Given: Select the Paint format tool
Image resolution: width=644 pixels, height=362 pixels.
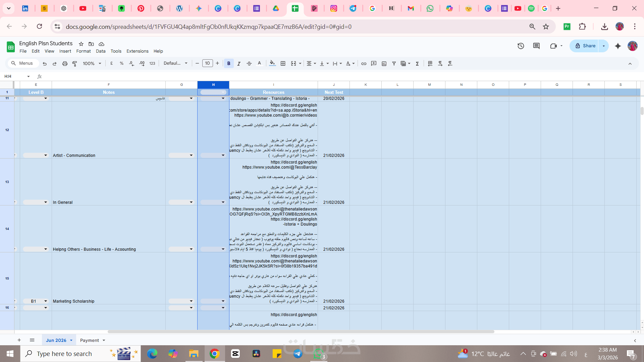Looking at the screenshot, I should click(x=75, y=63).
